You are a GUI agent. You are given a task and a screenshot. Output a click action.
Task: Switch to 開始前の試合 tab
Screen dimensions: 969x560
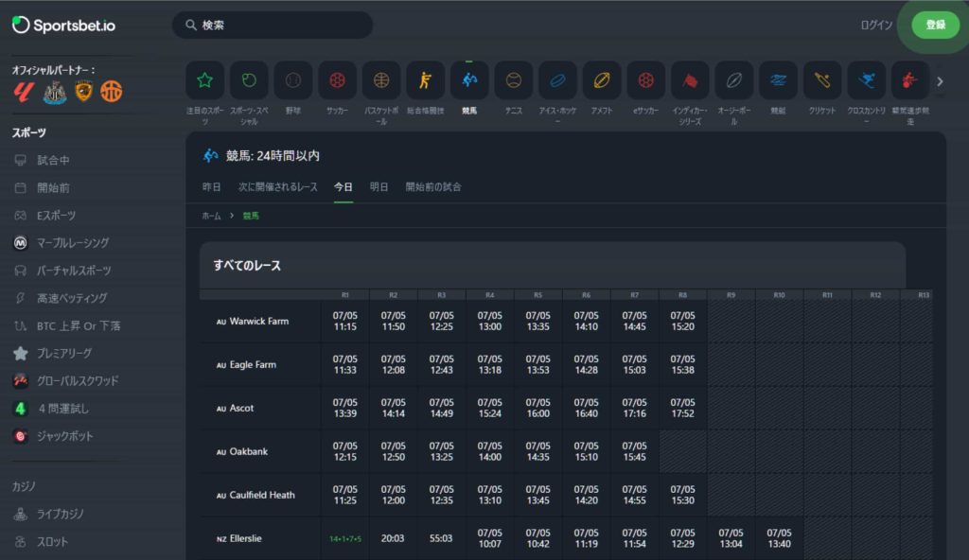(433, 186)
